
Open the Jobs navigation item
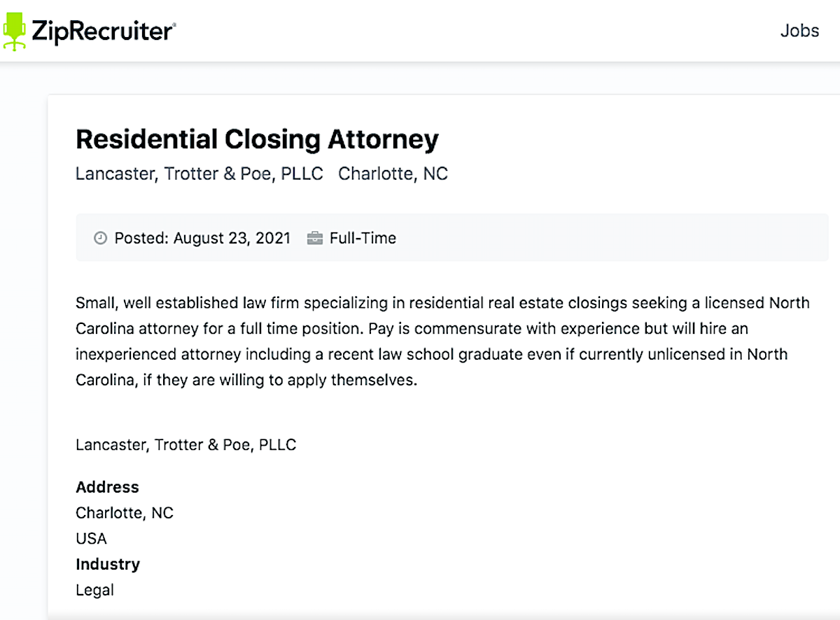click(x=799, y=31)
